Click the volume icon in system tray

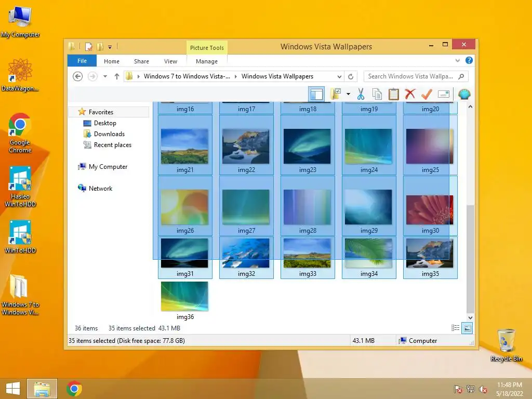tap(483, 389)
